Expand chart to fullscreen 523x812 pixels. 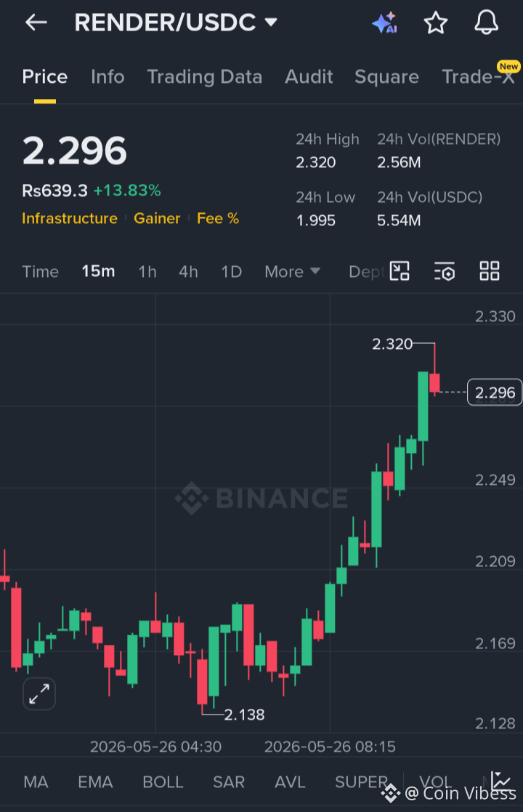[39, 694]
